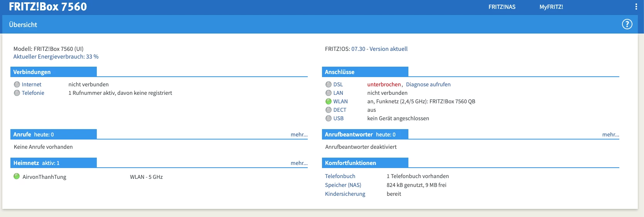Viewport: 644px width, 217px height.
Task: Click the FRITZ!Box 7560 logo title
Action: tap(48, 7)
